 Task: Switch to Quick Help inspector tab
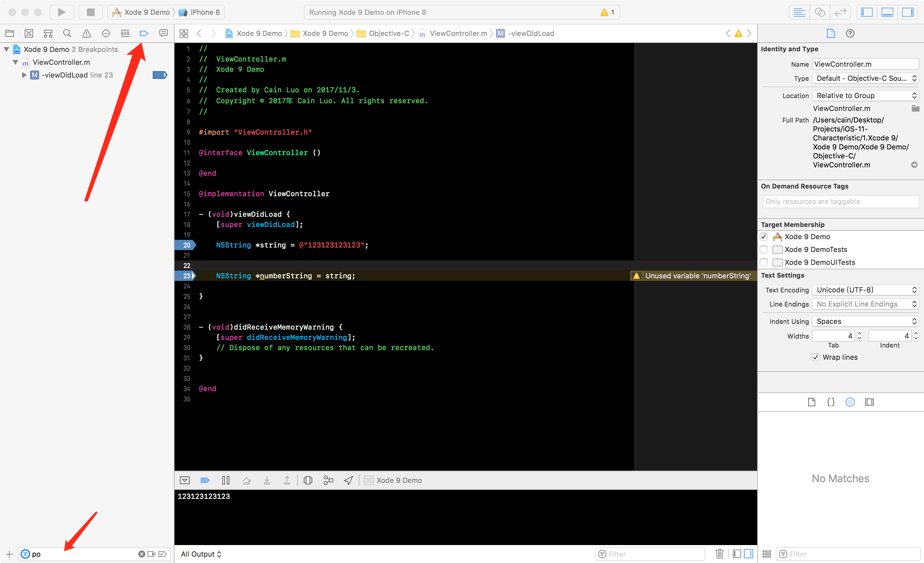850,33
